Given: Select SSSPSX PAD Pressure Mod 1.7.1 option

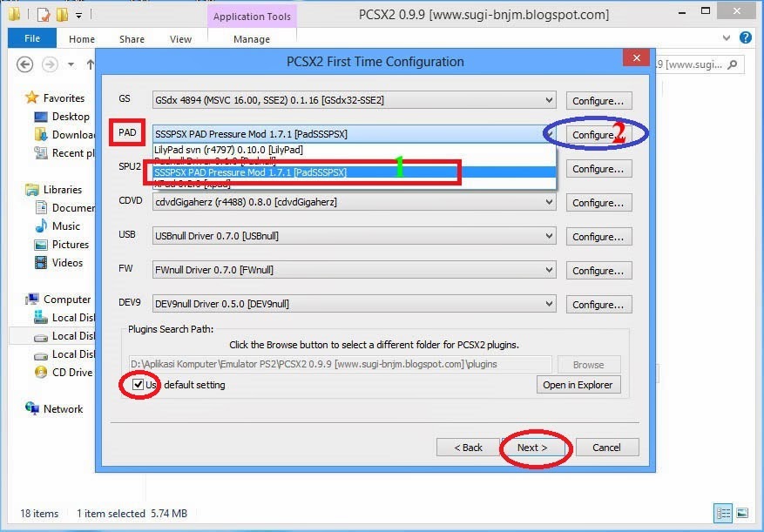Looking at the screenshot, I should coord(355,172).
